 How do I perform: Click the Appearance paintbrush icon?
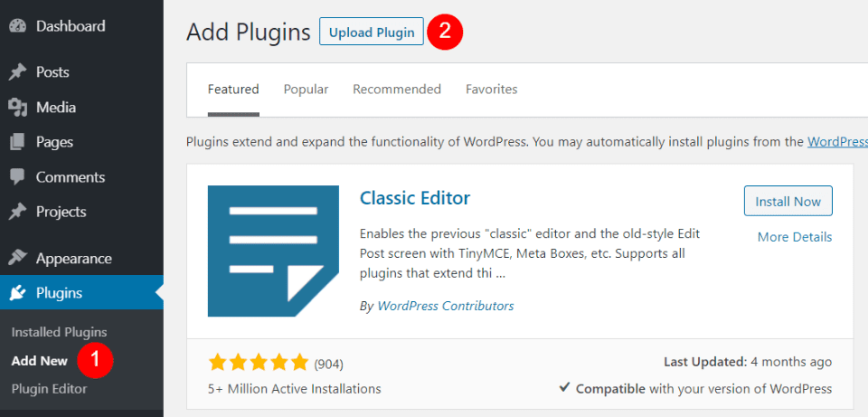click(18, 259)
